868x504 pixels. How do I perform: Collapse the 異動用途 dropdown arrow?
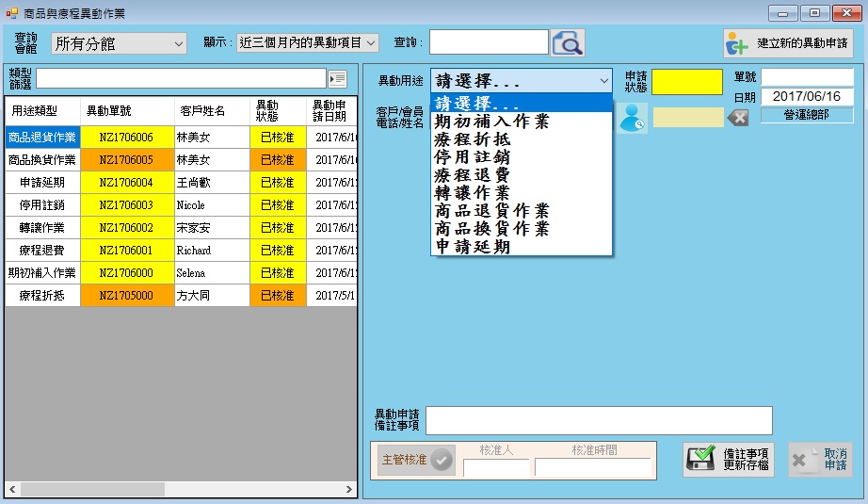(x=603, y=81)
